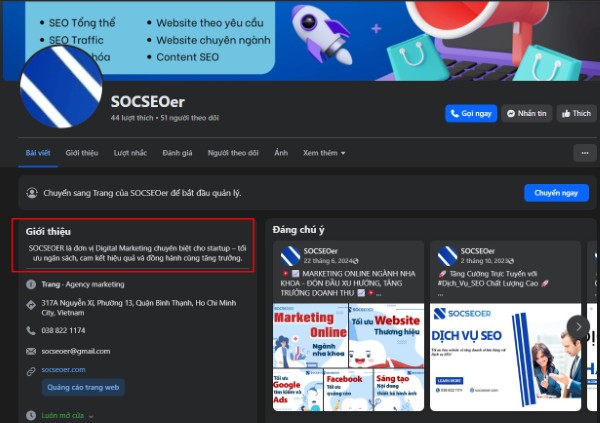Click the Đáng chú ý section heading

298,230
